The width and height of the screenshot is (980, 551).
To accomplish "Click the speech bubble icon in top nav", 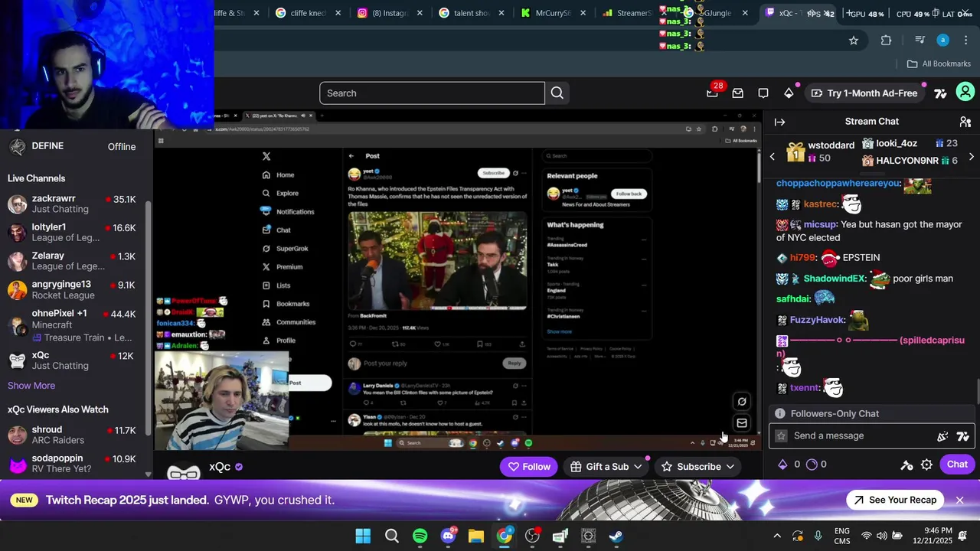I will click(x=763, y=93).
